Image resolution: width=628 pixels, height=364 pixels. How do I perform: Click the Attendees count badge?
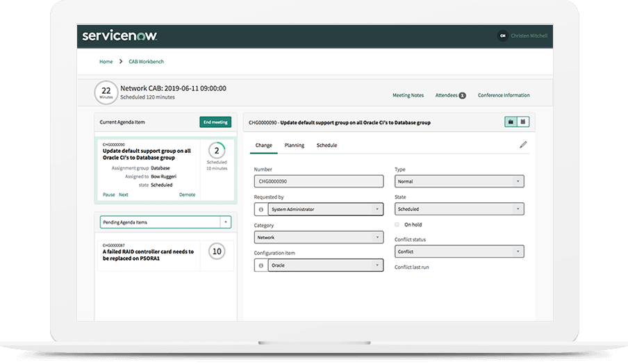[x=462, y=95]
